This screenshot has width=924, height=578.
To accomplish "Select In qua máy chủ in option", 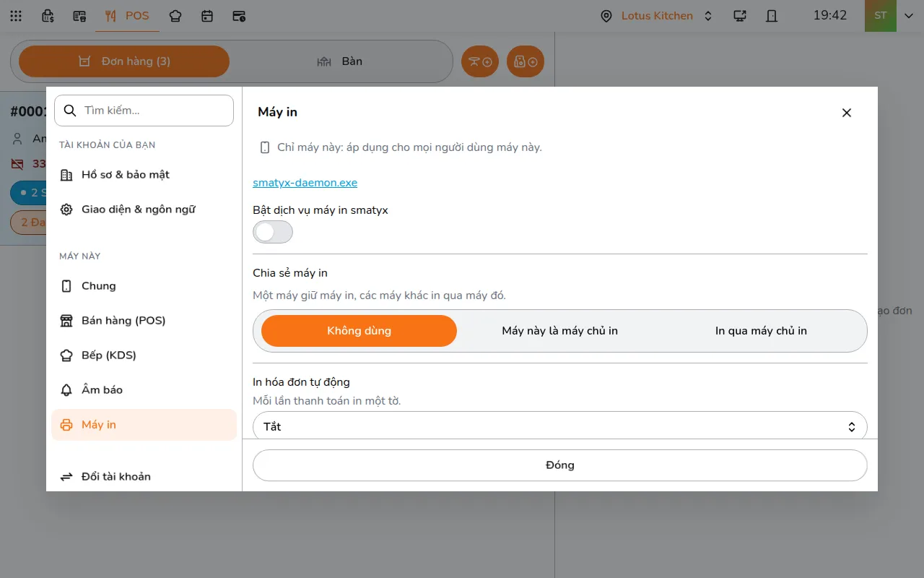I will pos(761,331).
